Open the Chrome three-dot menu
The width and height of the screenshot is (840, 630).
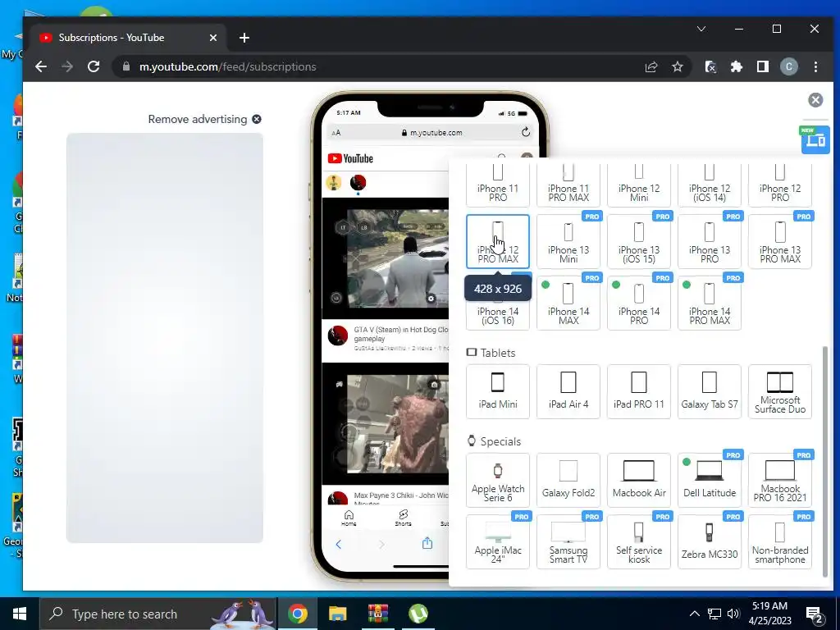coord(815,67)
